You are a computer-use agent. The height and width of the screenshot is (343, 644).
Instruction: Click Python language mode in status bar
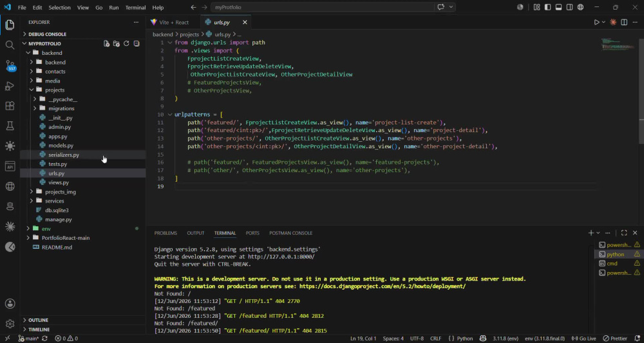click(x=465, y=338)
